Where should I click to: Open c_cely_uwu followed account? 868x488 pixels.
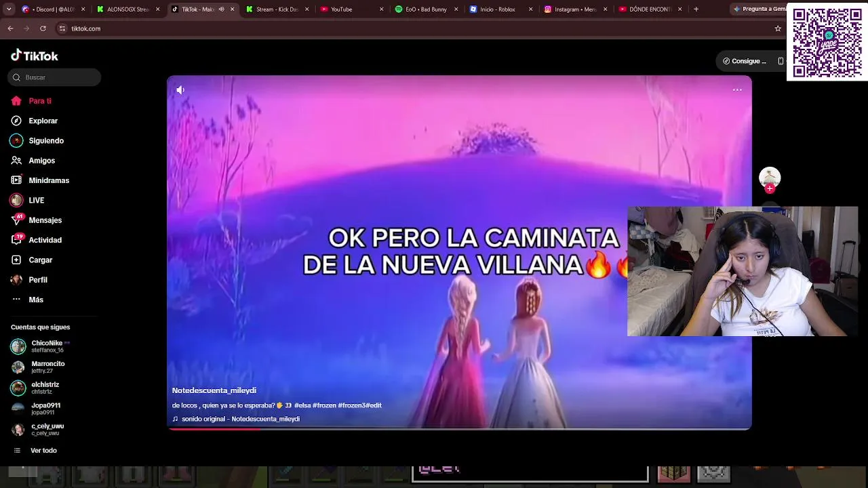pos(37,430)
